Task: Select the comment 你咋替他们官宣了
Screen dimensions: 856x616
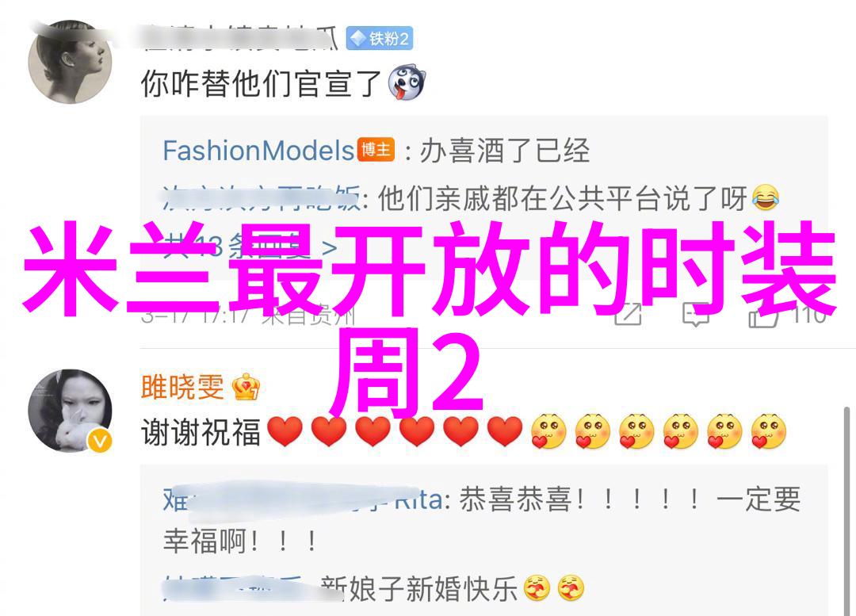Action: [x=261, y=83]
